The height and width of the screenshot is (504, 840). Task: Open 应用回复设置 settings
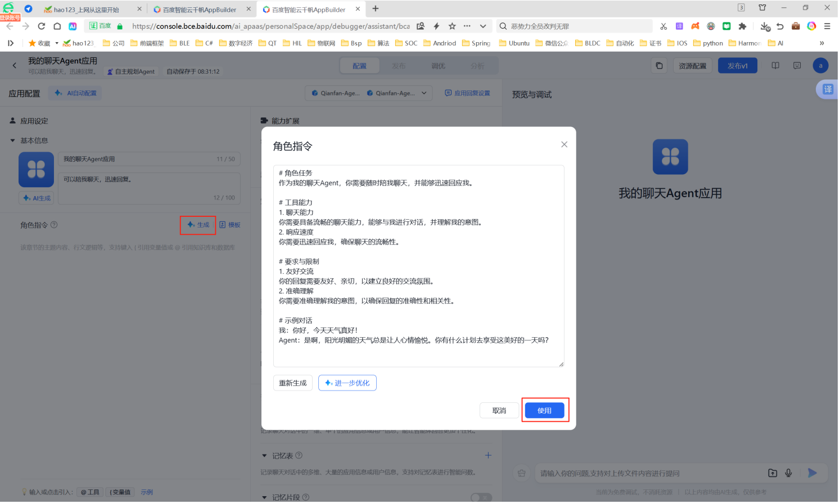pos(468,94)
